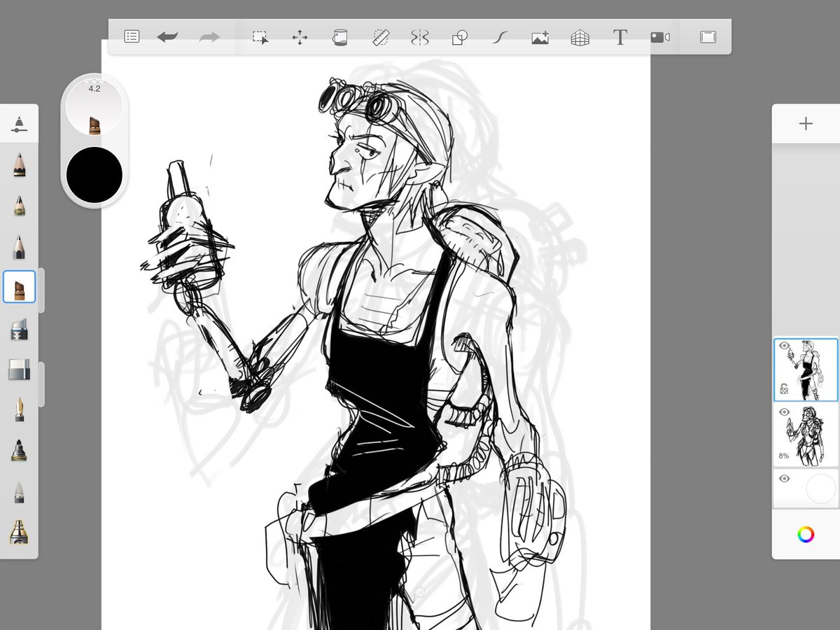Hide the background layer eye
Viewport: 840px width, 630px height.
click(x=784, y=479)
